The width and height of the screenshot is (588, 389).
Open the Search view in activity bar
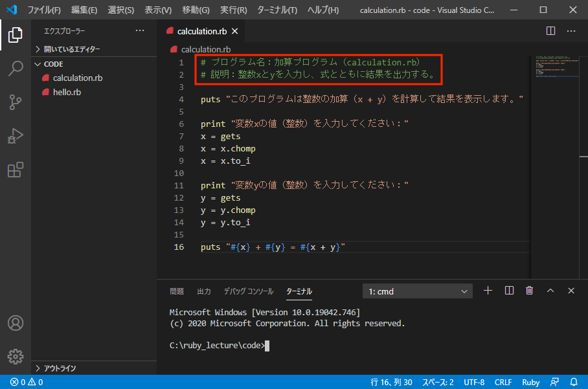pos(16,69)
